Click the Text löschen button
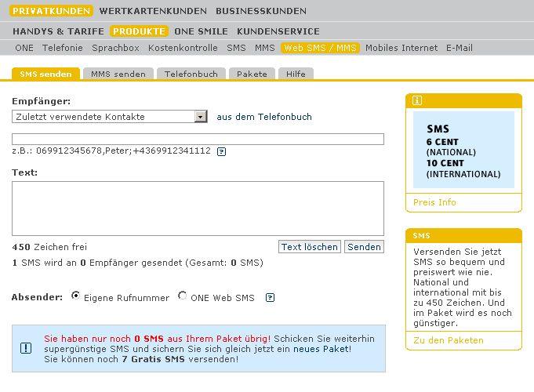The width and height of the screenshot is (534, 392). 309,247
